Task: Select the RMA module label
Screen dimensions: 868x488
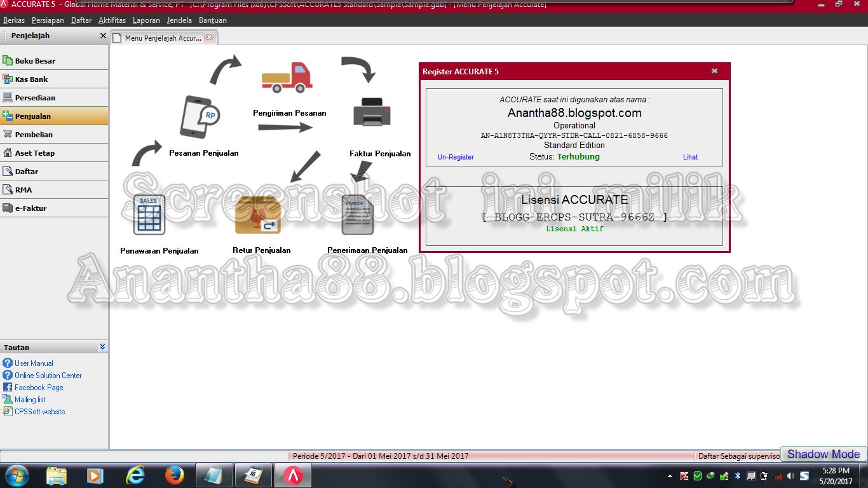Action: click(x=24, y=190)
